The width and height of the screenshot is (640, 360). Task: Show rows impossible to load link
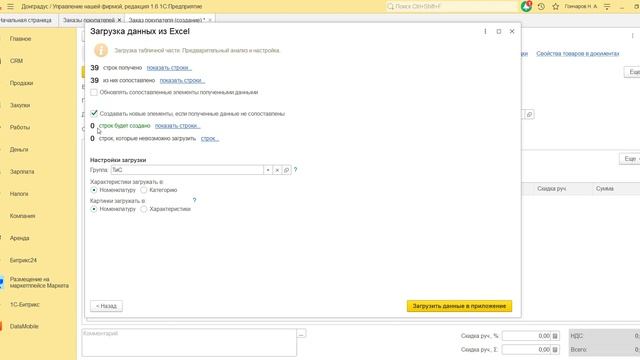[x=210, y=138]
